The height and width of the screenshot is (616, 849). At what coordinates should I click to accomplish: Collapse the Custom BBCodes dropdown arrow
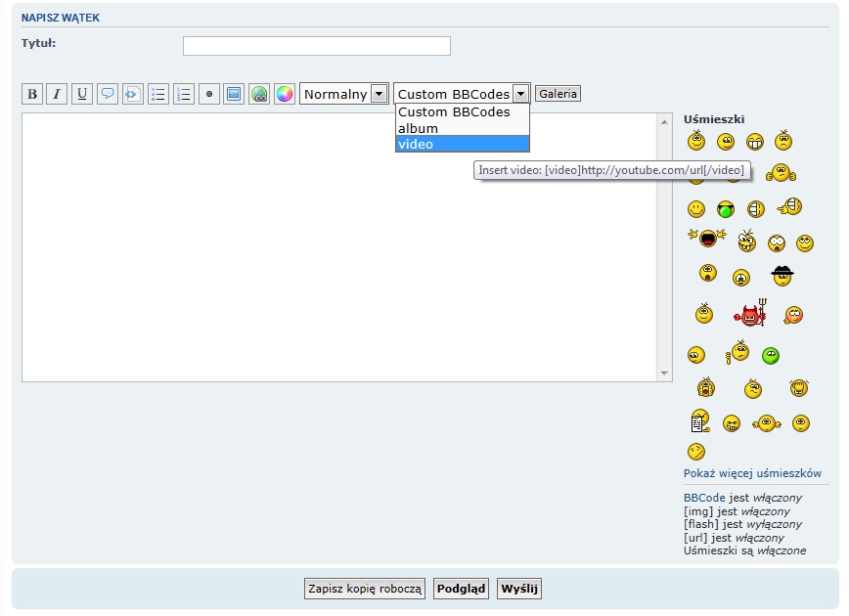tap(520, 94)
